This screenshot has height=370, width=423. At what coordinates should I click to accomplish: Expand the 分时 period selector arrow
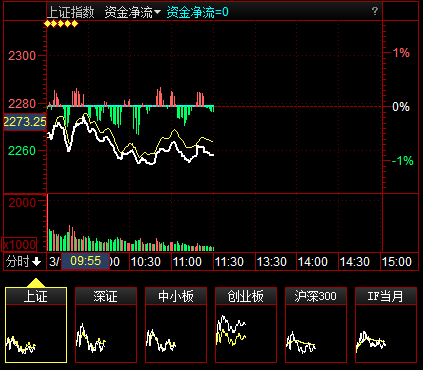pyautogui.click(x=36, y=262)
